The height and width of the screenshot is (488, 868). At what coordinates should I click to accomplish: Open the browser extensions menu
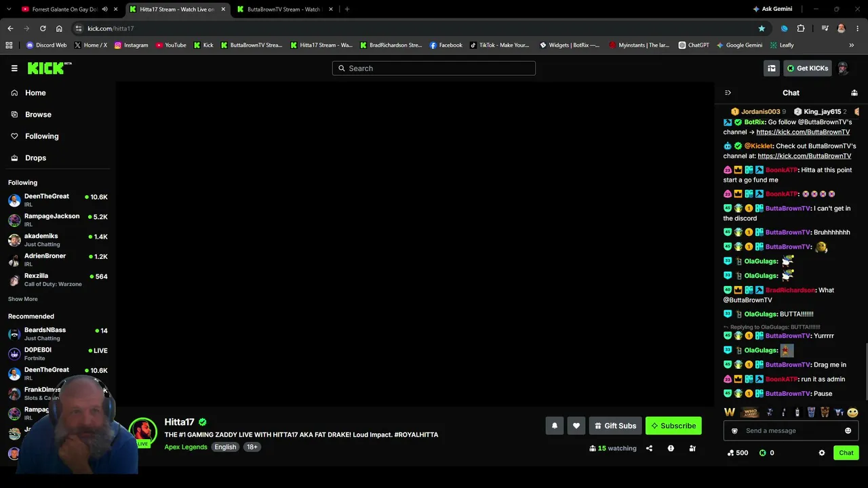point(801,28)
